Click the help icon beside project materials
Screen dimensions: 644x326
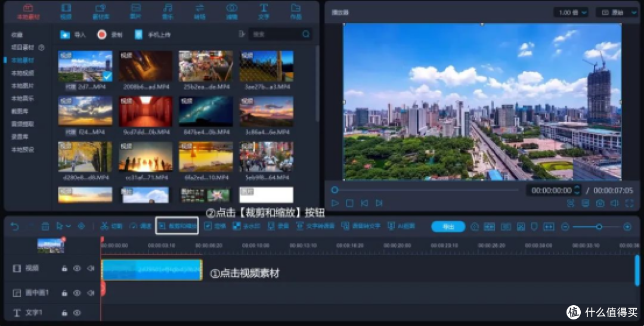pyautogui.click(x=42, y=48)
